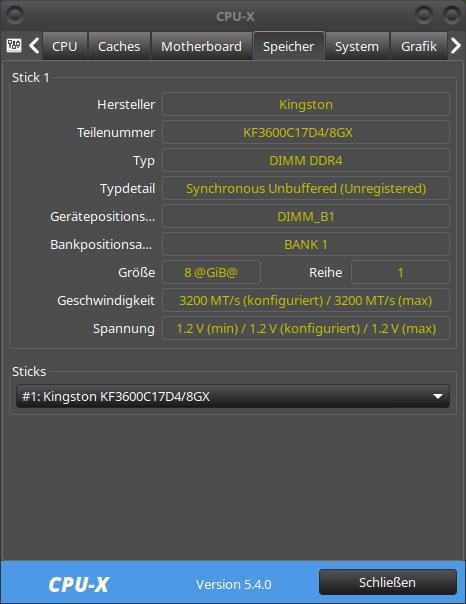
Task: Click the 8 @GiB@ size value
Action: [211, 272]
